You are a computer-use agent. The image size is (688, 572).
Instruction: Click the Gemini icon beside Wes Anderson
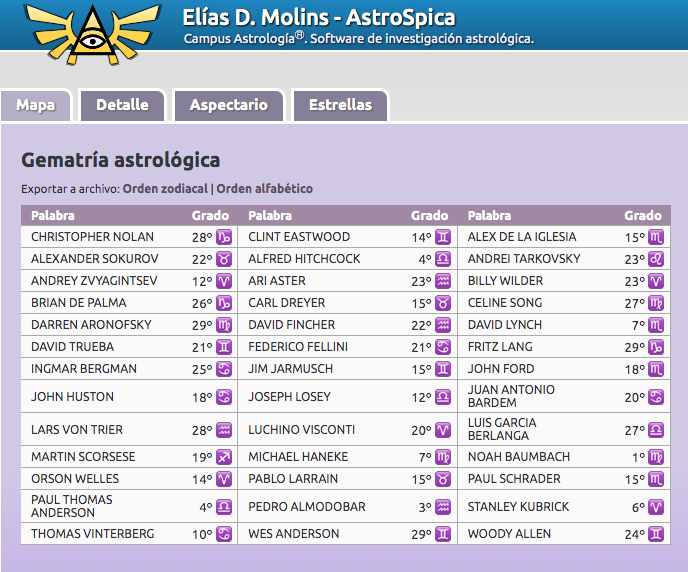point(443,534)
